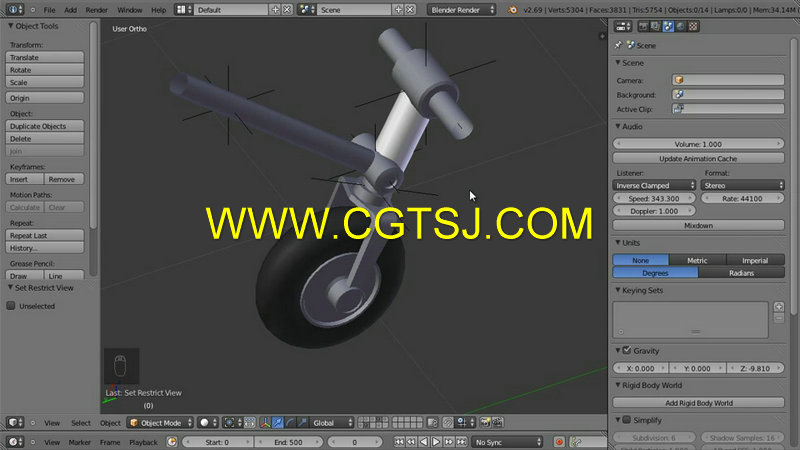
Task: Open the Inverse Clamped listener dropdown
Action: 655,185
